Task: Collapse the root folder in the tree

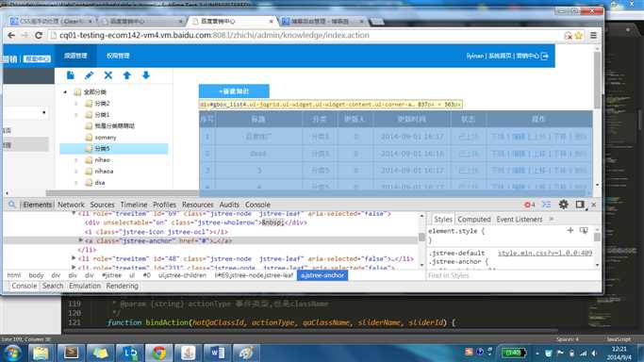Action: (x=65, y=92)
